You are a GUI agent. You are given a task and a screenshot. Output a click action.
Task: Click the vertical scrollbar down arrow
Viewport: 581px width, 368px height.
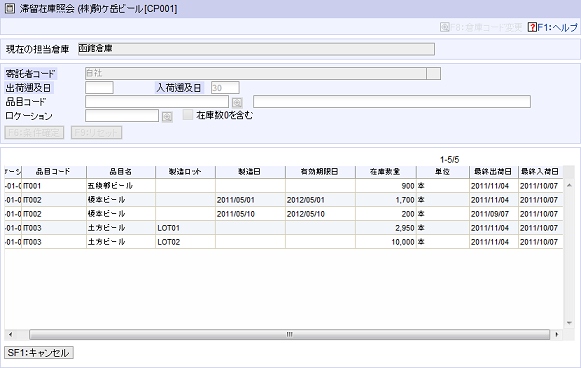569,323
